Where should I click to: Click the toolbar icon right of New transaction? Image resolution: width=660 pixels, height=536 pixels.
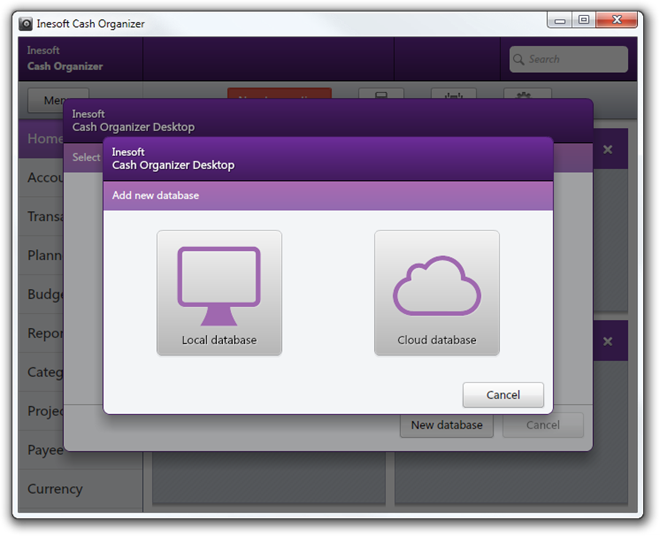pyautogui.click(x=381, y=96)
